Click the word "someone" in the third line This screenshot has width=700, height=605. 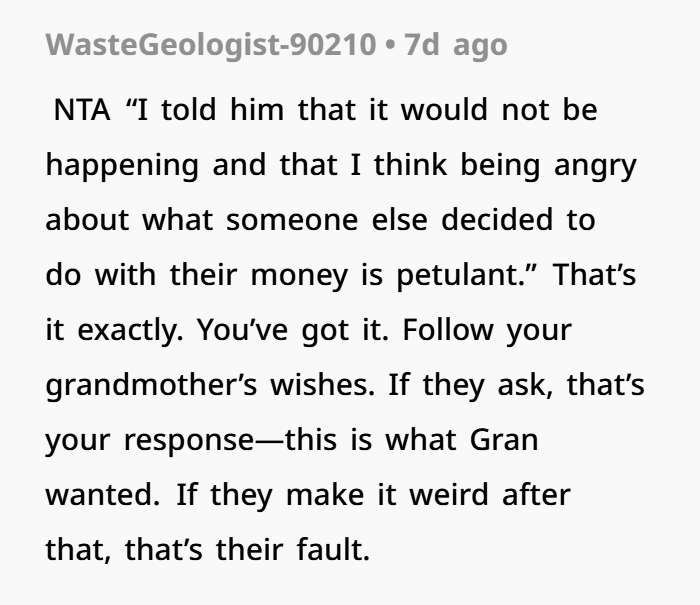pos(292,221)
